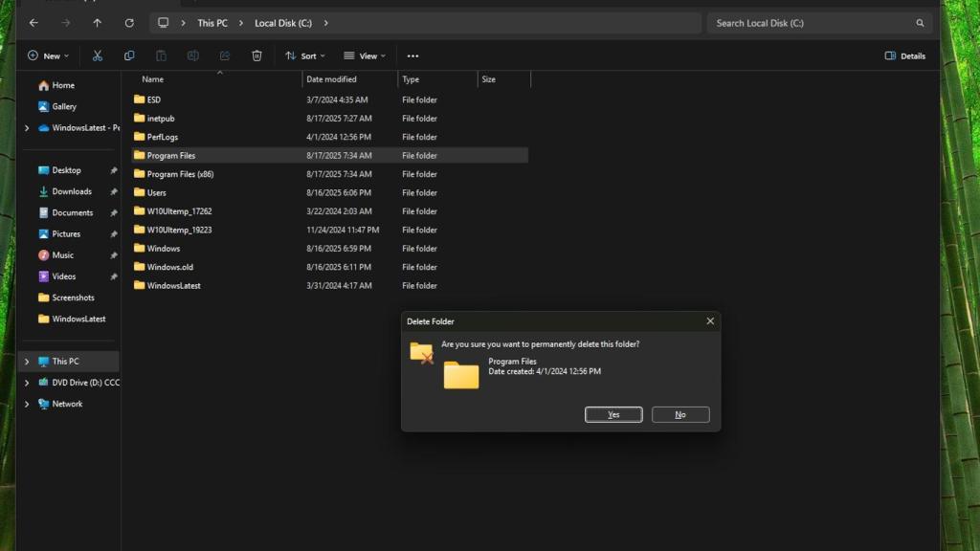Click the Search Local Disk field
The image size is (980, 551).
point(818,22)
